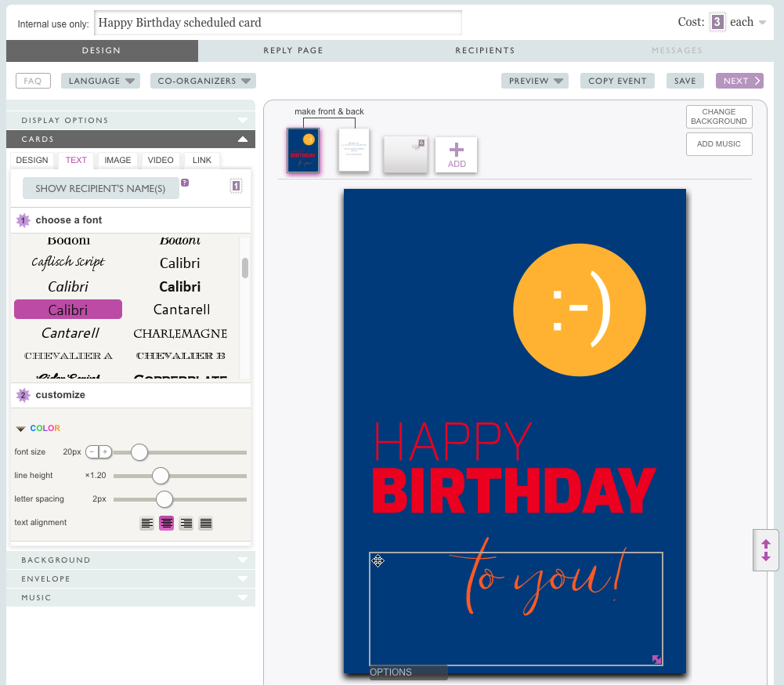Image resolution: width=784 pixels, height=685 pixels.
Task: Switch to the IMAGE tab
Action: [x=117, y=160]
